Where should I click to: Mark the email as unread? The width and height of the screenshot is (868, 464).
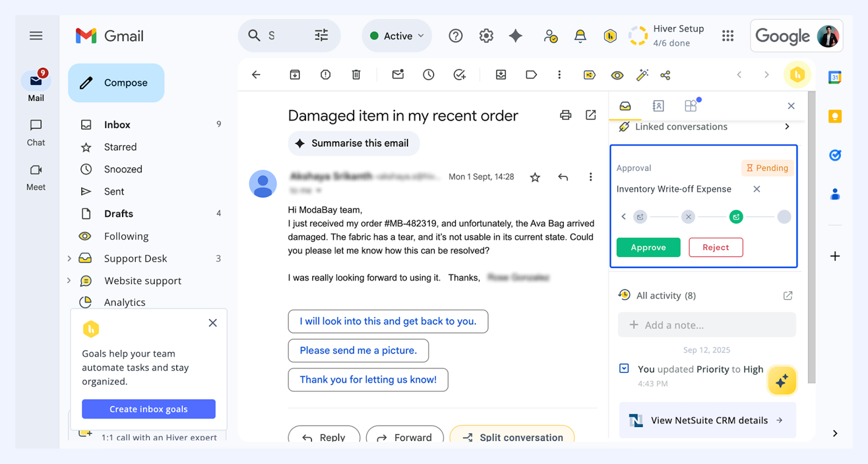(398, 75)
